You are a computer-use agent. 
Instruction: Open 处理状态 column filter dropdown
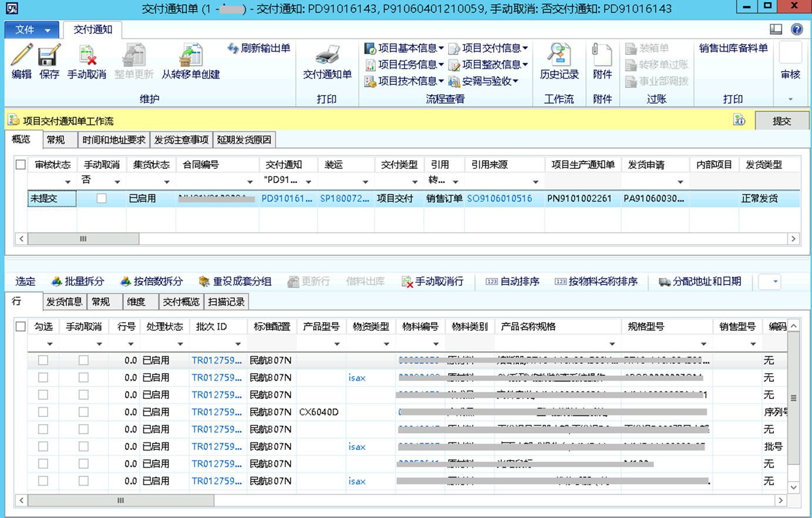pos(180,344)
